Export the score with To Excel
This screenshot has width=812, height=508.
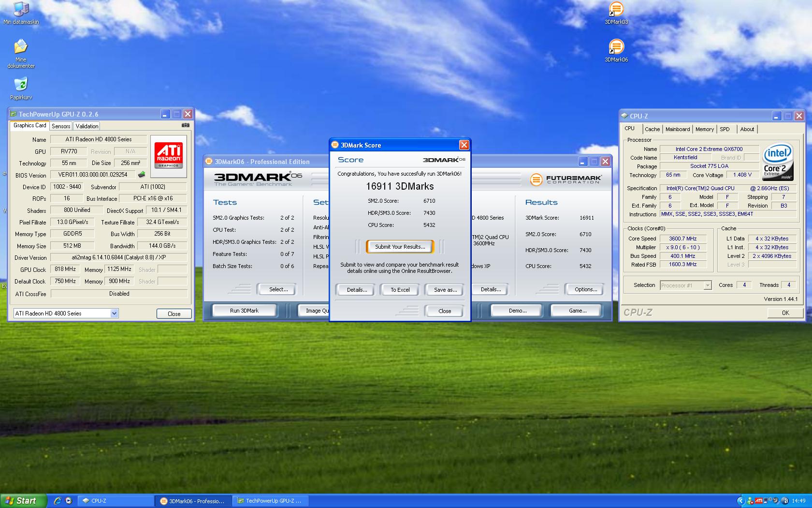(x=400, y=290)
